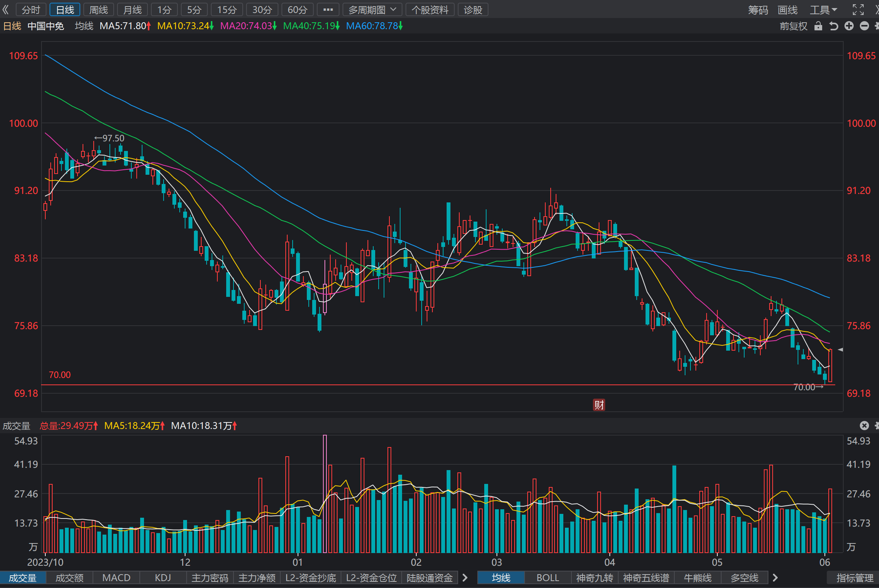Open 指标管理 indicator management
The width and height of the screenshot is (879, 588).
click(855, 578)
